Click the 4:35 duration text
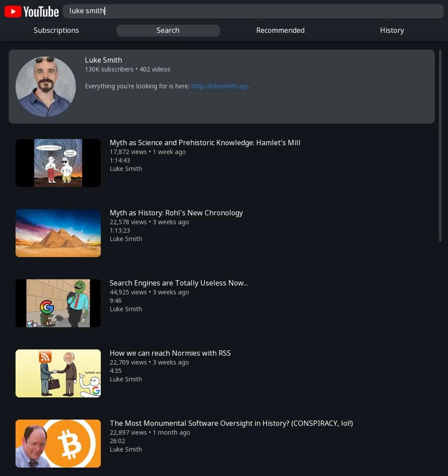 pos(115,371)
